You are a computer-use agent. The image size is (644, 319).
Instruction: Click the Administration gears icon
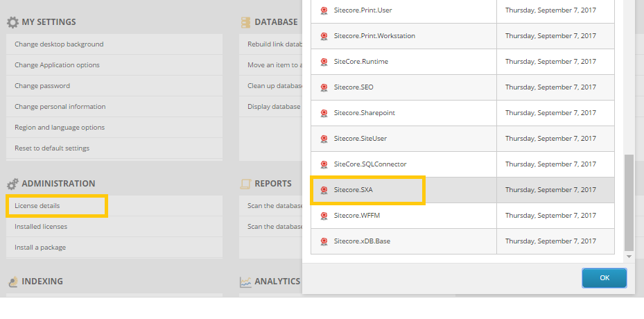(12, 184)
